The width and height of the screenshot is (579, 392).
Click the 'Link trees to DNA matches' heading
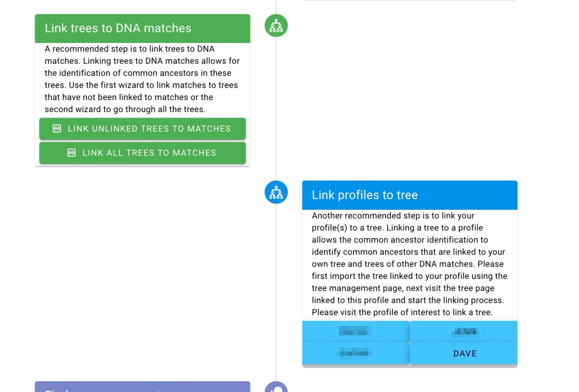pos(118,28)
